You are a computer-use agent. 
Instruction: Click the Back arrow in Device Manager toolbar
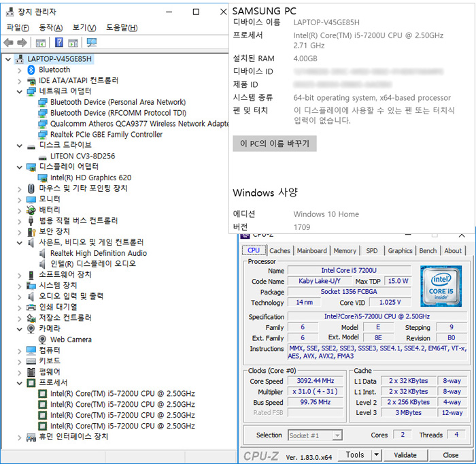[x=8, y=43]
